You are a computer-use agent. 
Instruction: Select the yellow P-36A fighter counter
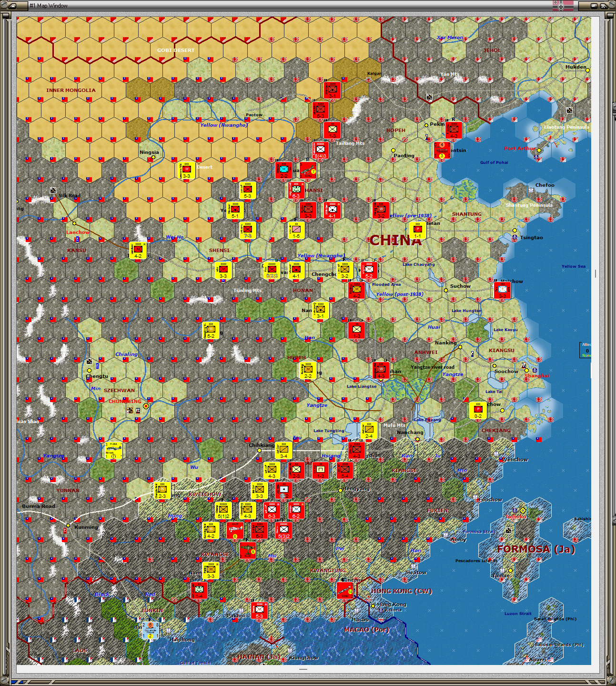point(113,450)
